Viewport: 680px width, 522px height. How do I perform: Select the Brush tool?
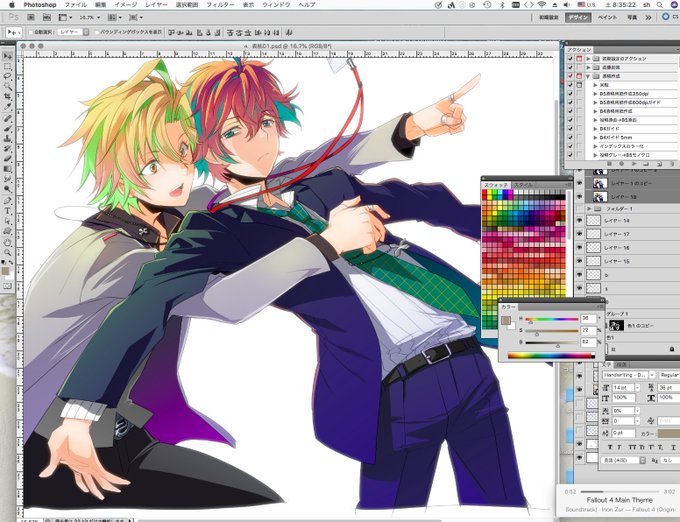pos(8,128)
